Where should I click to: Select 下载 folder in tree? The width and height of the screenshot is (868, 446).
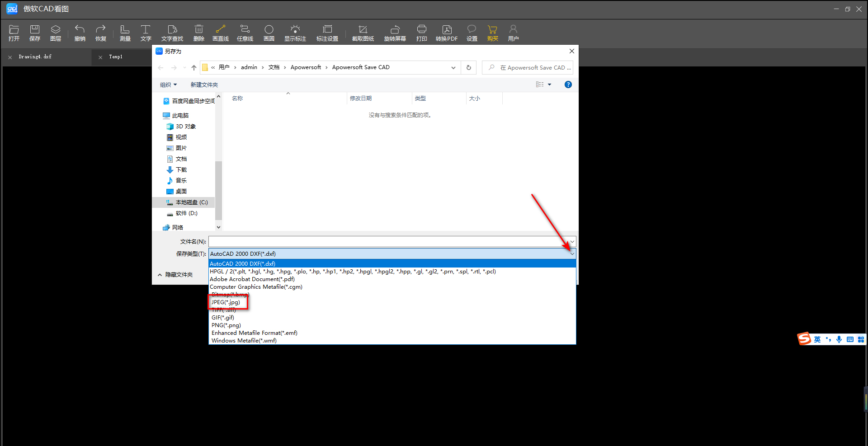click(x=177, y=170)
